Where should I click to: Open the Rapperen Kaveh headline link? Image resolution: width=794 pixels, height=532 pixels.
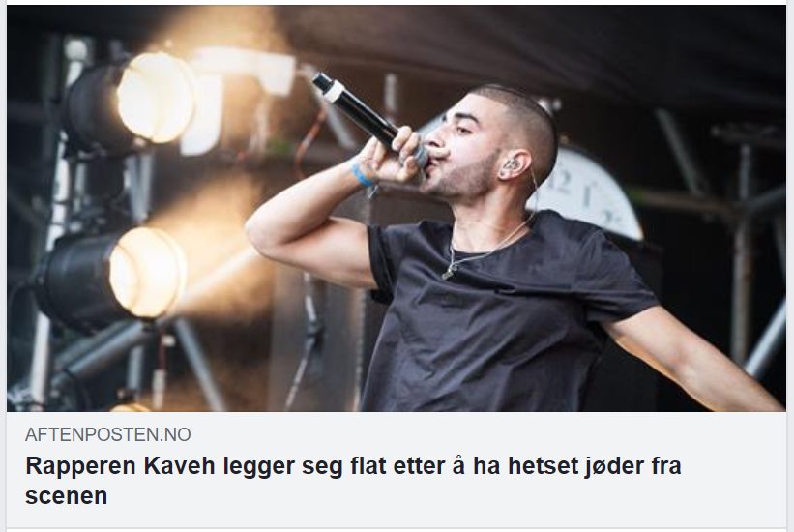353,481
